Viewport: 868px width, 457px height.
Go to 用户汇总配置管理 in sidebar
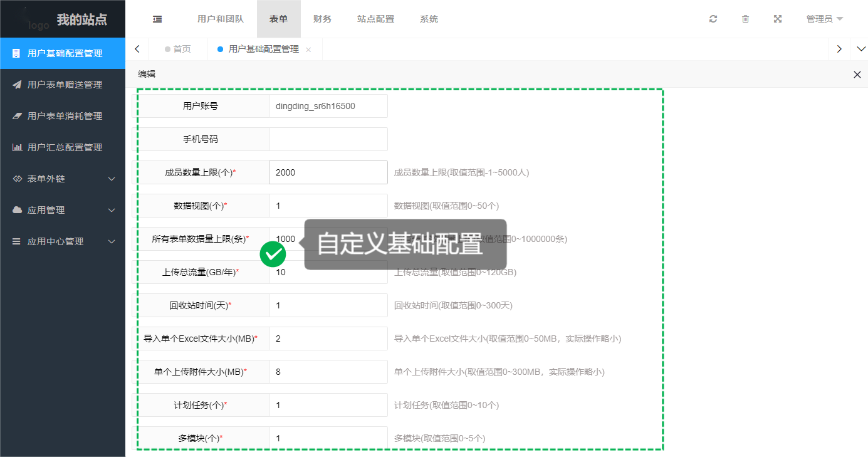64,147
